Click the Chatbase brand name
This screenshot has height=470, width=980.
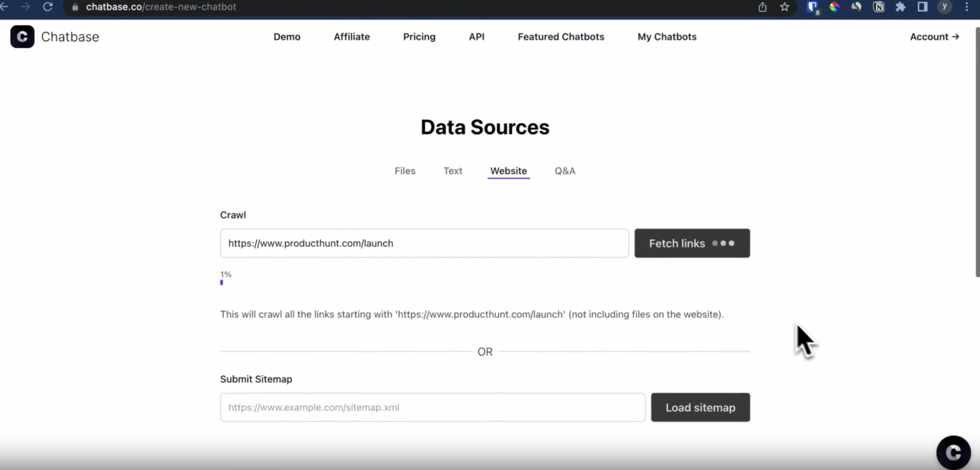click(x=70, y=37)
